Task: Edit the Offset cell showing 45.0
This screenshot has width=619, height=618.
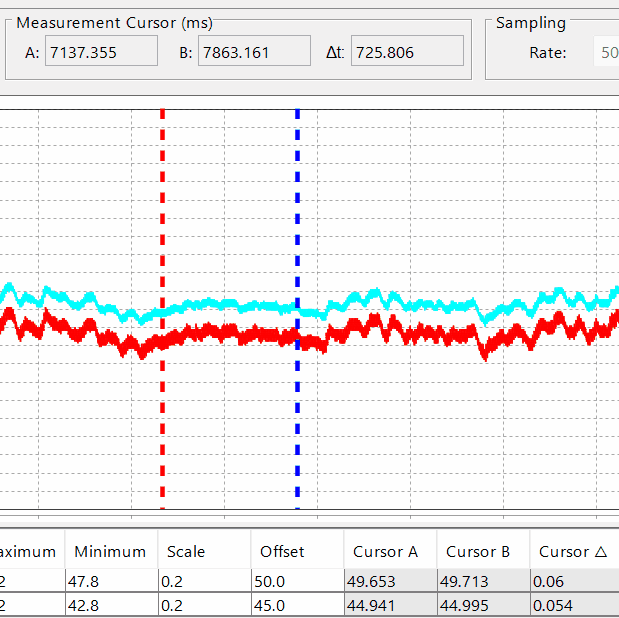Action: (297, 605)
